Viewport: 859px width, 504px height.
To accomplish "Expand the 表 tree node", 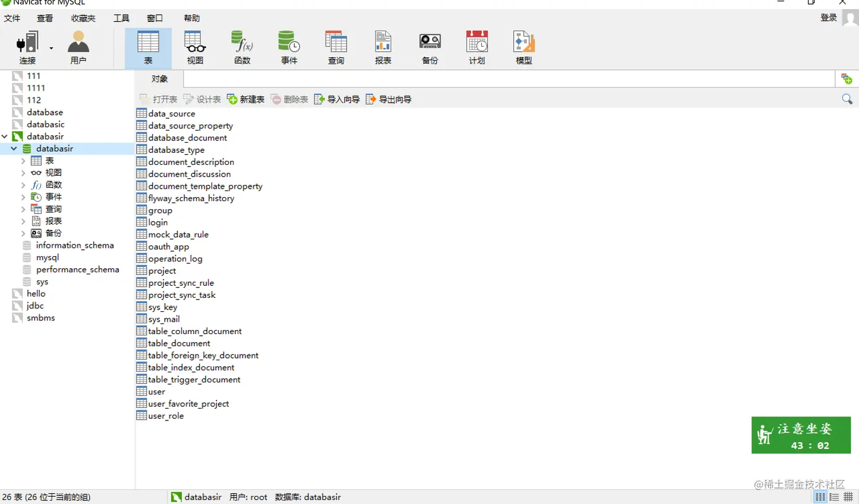I will point(23,161).
